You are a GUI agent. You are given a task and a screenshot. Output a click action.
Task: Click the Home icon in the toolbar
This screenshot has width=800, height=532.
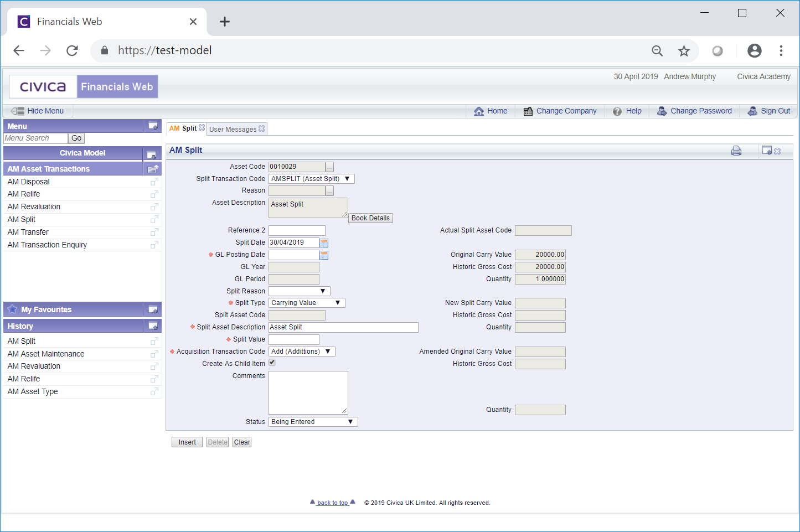click(x=479, y=111)
